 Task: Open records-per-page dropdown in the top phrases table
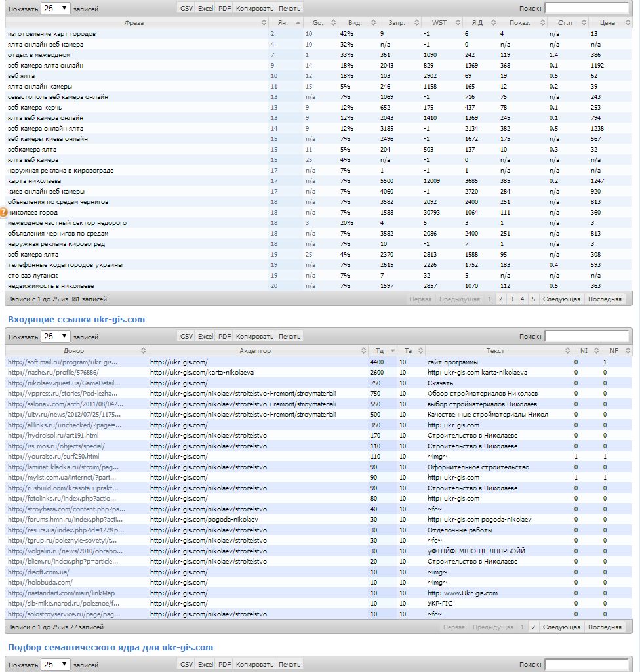point(56,8)
